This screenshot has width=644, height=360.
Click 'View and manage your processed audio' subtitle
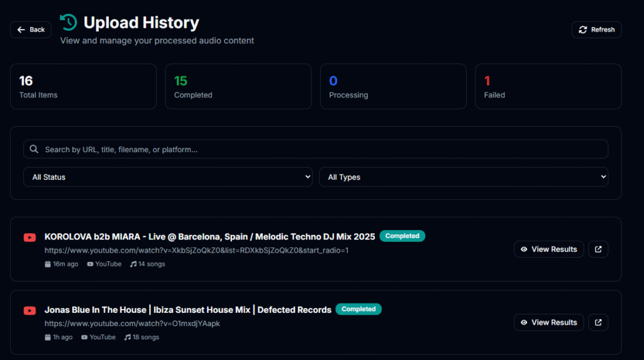(157, 41)
